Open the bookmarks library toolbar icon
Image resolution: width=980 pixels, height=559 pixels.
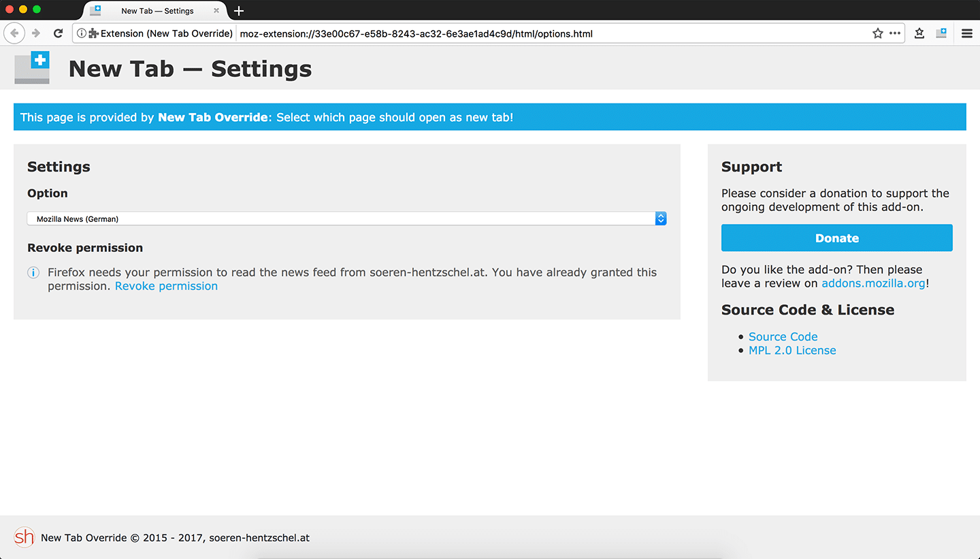click(919, 33)
